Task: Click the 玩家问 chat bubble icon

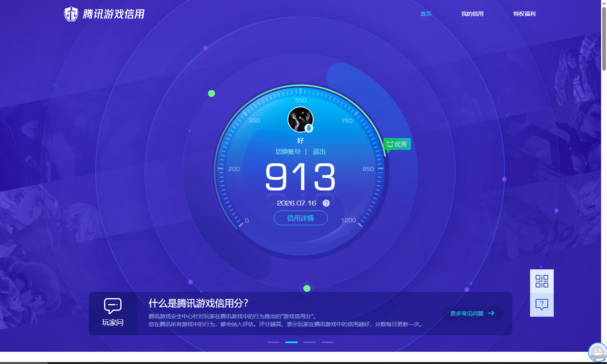Action: pos(113,306)
